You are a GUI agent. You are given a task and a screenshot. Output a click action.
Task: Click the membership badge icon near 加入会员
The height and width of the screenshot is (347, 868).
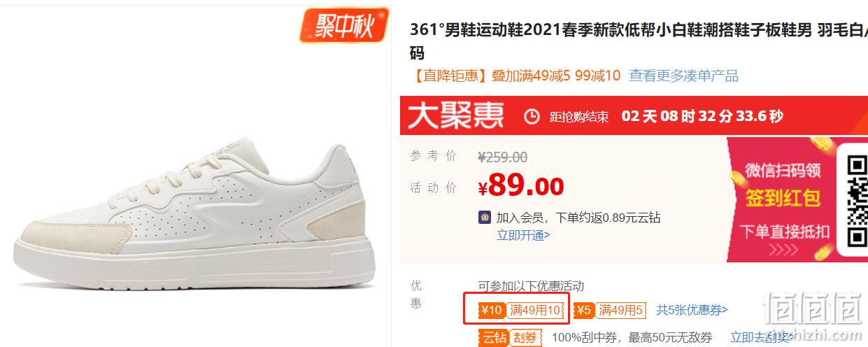tap(484, 218)
